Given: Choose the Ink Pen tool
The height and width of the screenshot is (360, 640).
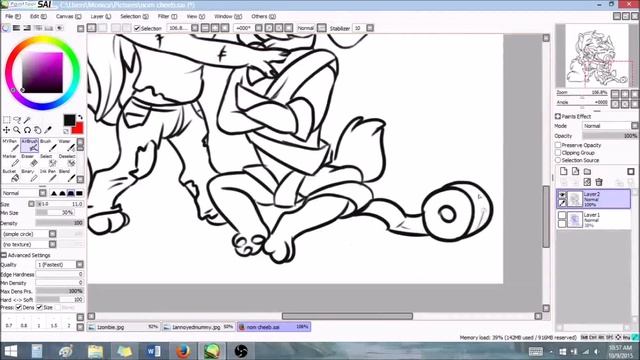Looking at the screenshot, I should [x=48, y=175].
